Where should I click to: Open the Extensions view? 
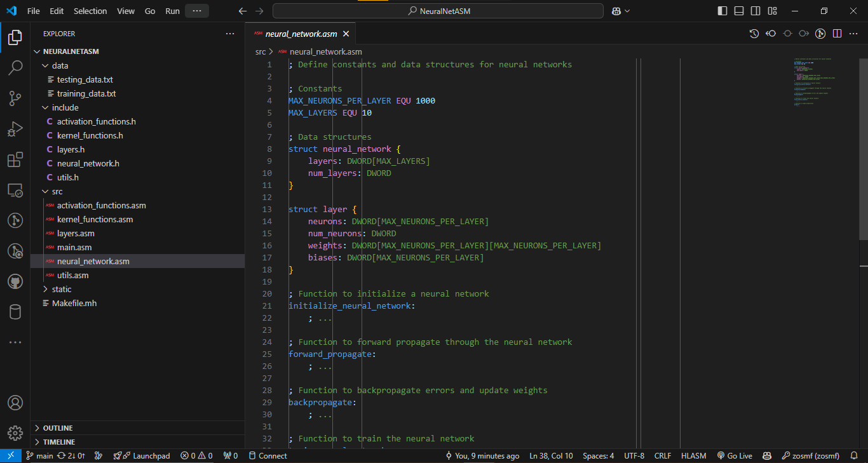coord(15,159)
